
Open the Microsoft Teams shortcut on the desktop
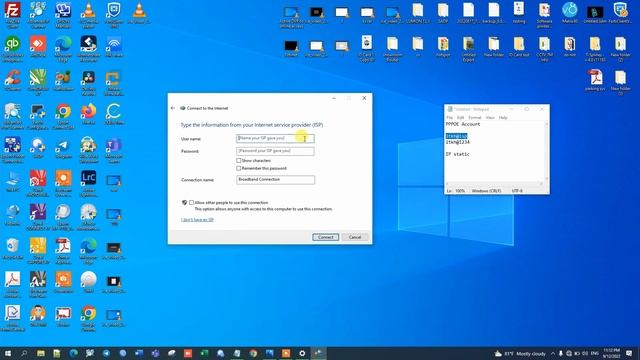click(x=114, y=149)
